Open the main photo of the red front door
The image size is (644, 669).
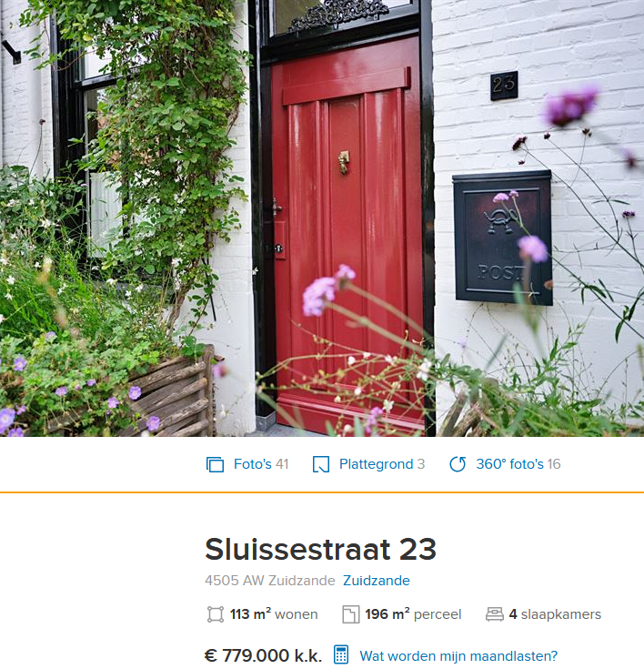click(x=322, y=218)
